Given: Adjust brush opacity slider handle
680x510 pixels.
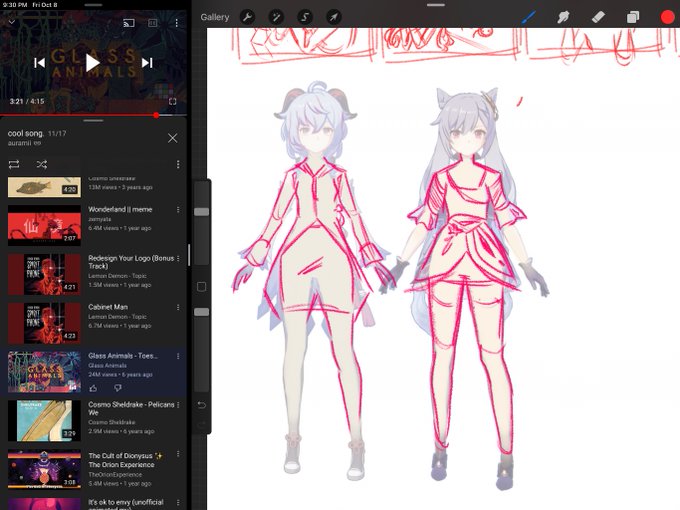Looking at the screenshot, I should [202, 312].
